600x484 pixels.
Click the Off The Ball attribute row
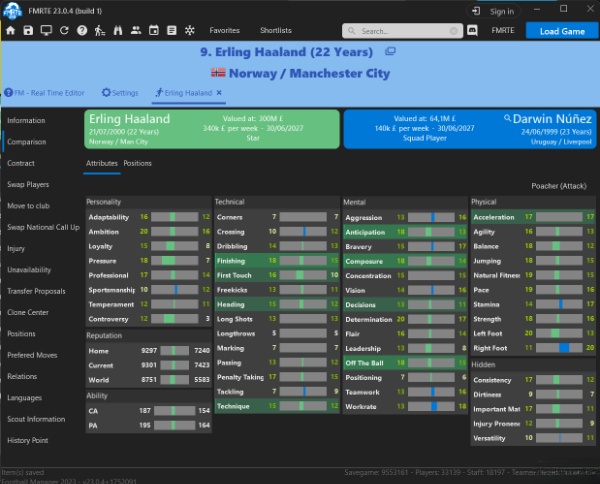coord(405,363)
